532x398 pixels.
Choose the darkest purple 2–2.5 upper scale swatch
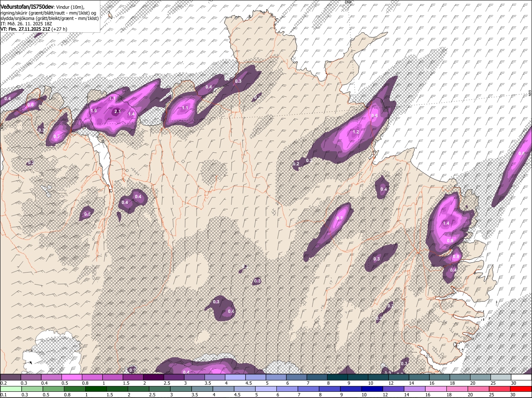153,377
